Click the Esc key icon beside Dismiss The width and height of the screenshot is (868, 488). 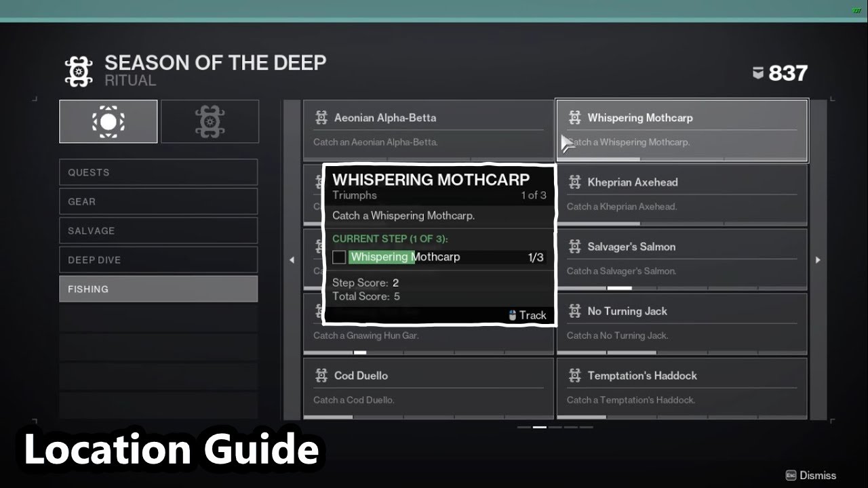(791, 475)
